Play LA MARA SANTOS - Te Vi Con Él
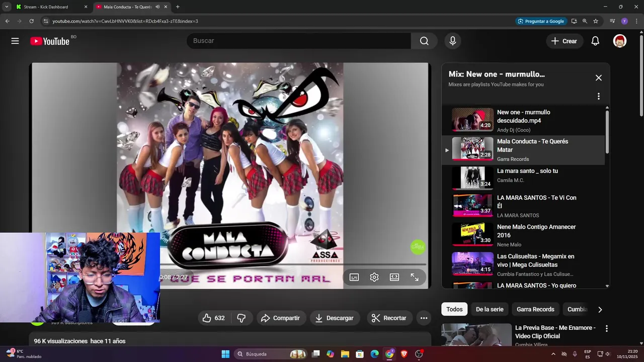Image resolution: width=644 pixels, height=362 pixels. pyautogui.click(x=523, y=206)
